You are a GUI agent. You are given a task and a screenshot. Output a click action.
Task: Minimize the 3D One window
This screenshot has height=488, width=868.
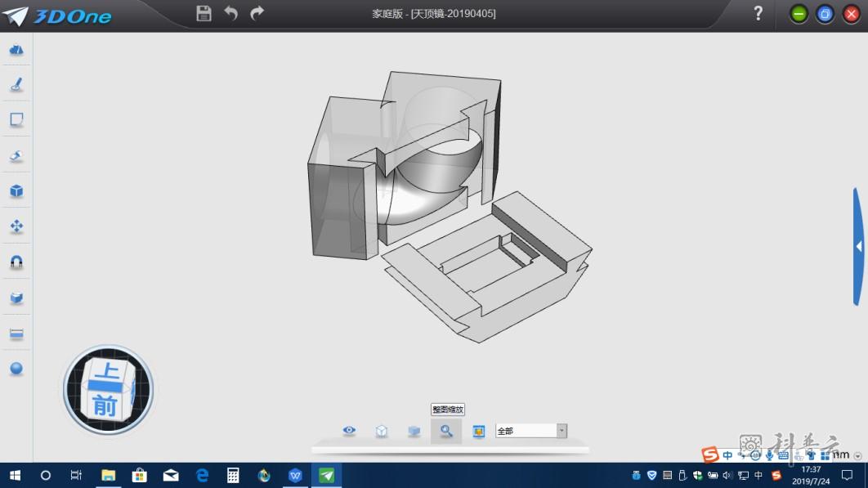pos(799,14)
